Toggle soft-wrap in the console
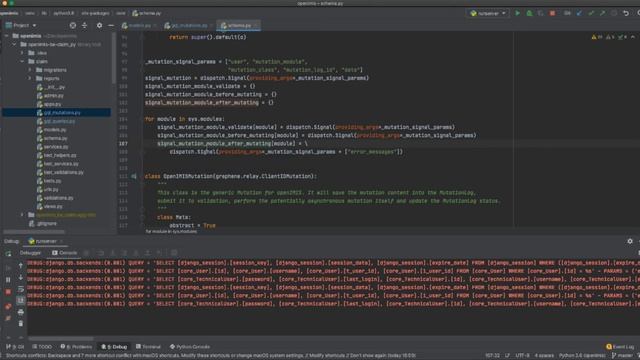640x360 pixels. coord(21,289)
